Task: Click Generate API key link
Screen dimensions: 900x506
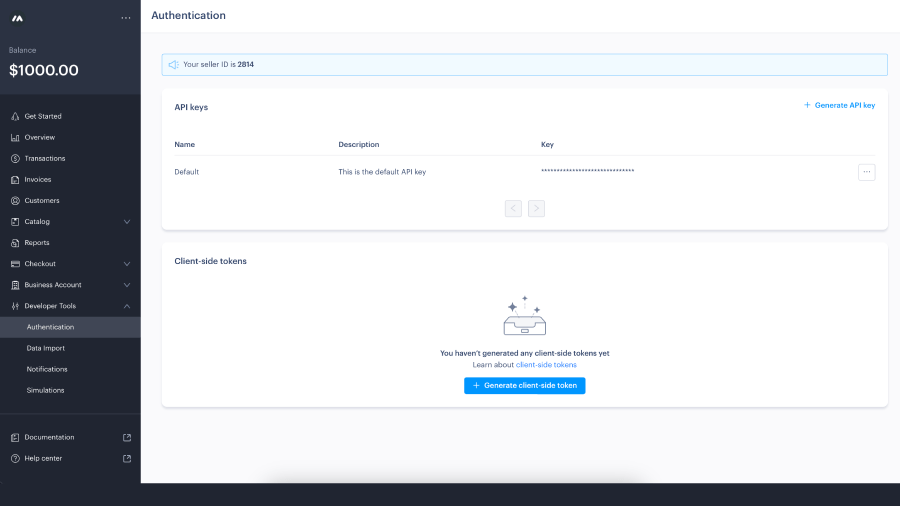Action: coord(840,105)
